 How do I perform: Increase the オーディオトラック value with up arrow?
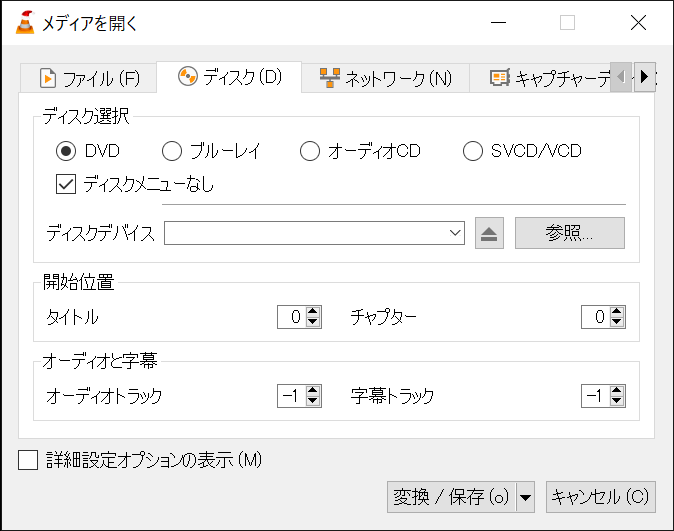(x=313, y=390)
